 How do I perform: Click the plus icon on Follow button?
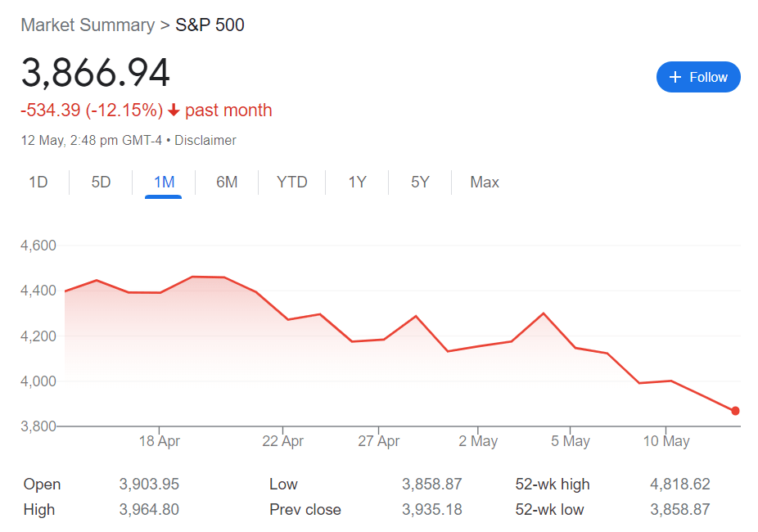[x=675, y=77]
